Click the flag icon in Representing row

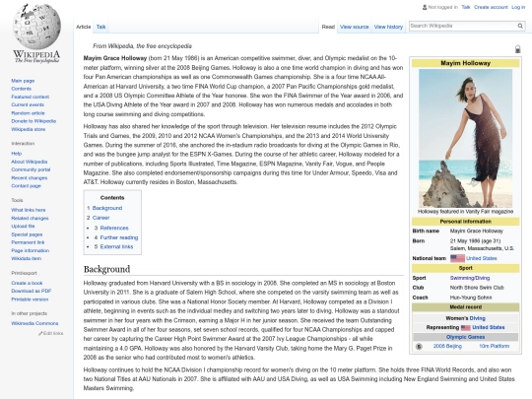[465, 328]
